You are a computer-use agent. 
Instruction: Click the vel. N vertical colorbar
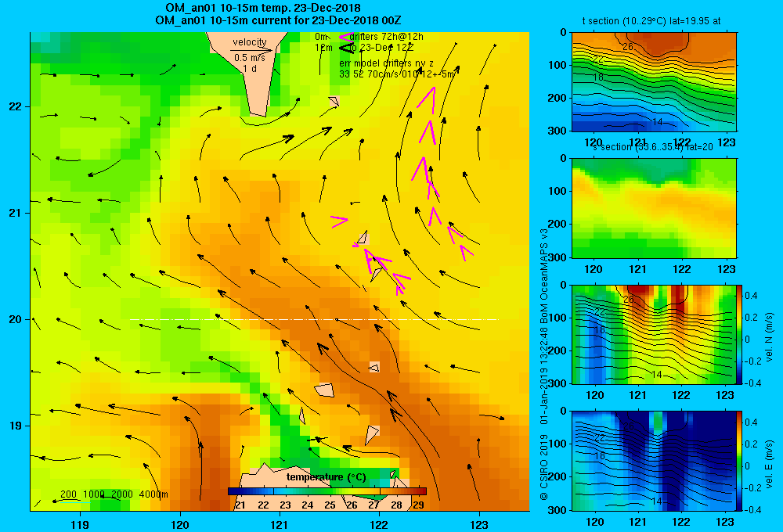pyautogui.click(x=740, y=334)
